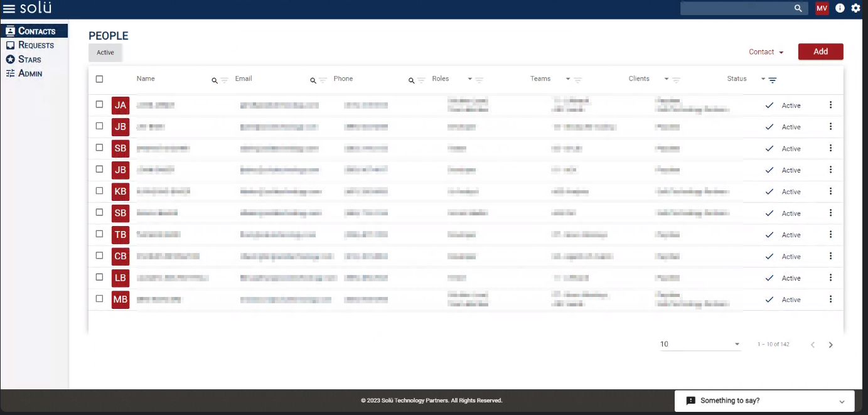Open the three-dot menu for the KB row
The image size is (868, 415).
tap(830, 191)
